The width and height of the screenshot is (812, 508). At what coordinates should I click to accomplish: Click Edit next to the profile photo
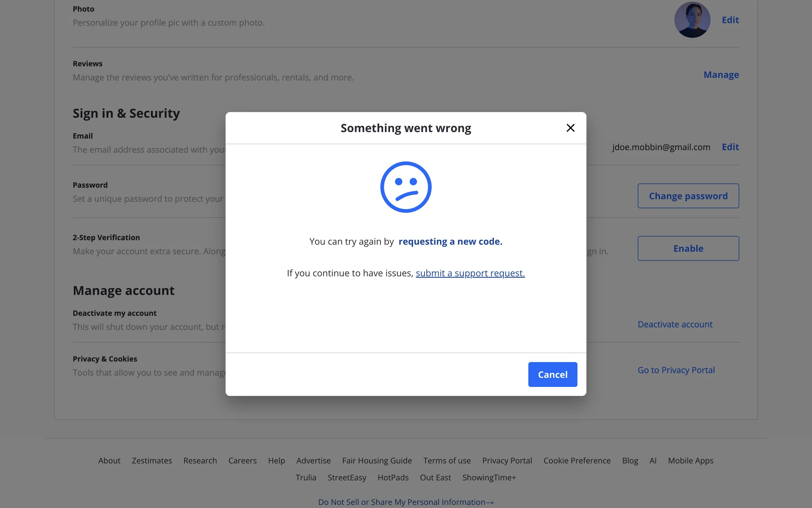coord(730,20)
